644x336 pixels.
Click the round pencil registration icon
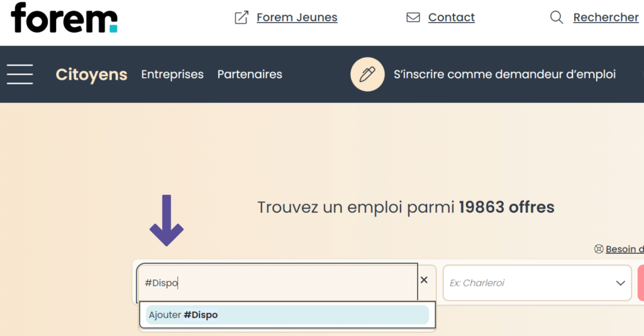tap(367, 74)
